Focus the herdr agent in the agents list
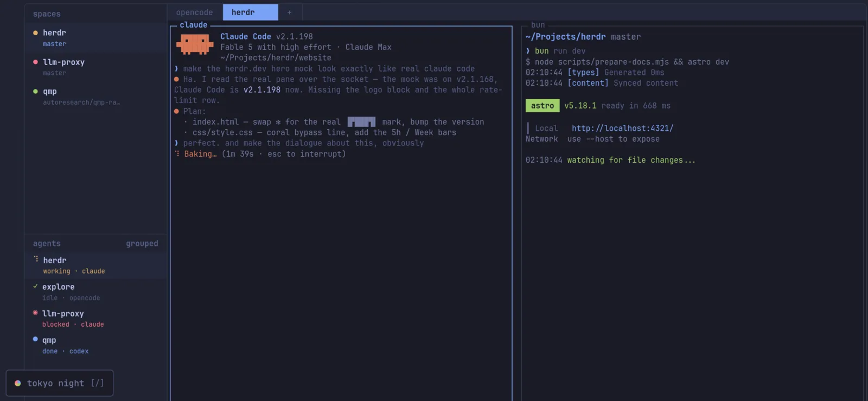 click(95, 265)
